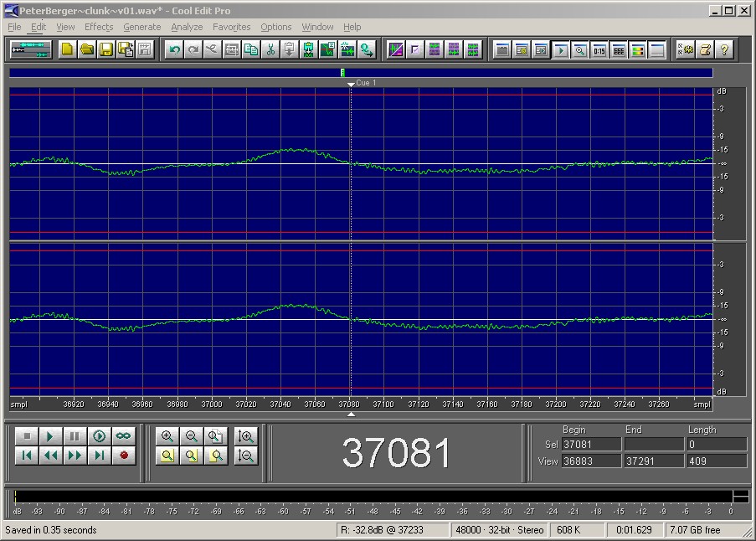Viewport: 756px width, 541px height.
Task: Open the Generate menu
Action: pos(141,27)
